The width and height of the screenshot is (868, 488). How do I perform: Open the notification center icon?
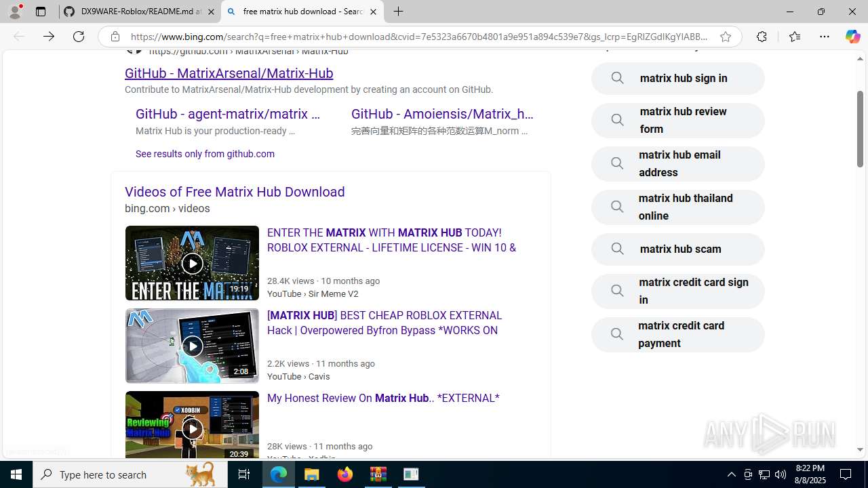pos(846,474)
